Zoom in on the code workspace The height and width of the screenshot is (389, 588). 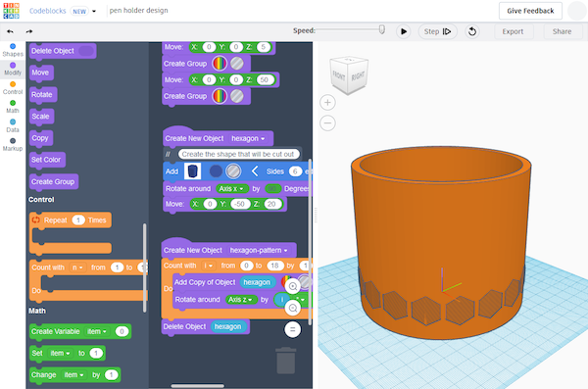click(x=293, y=286)
